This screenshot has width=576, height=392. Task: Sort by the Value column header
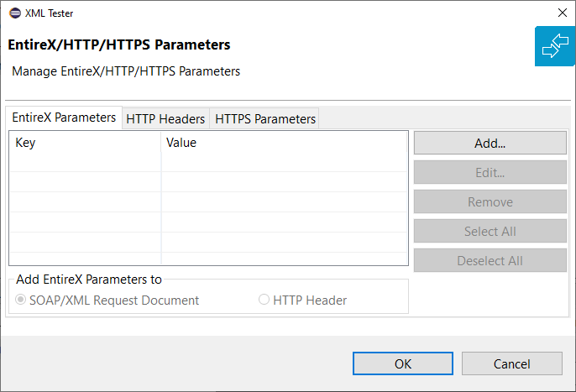[x=284, y=143]
